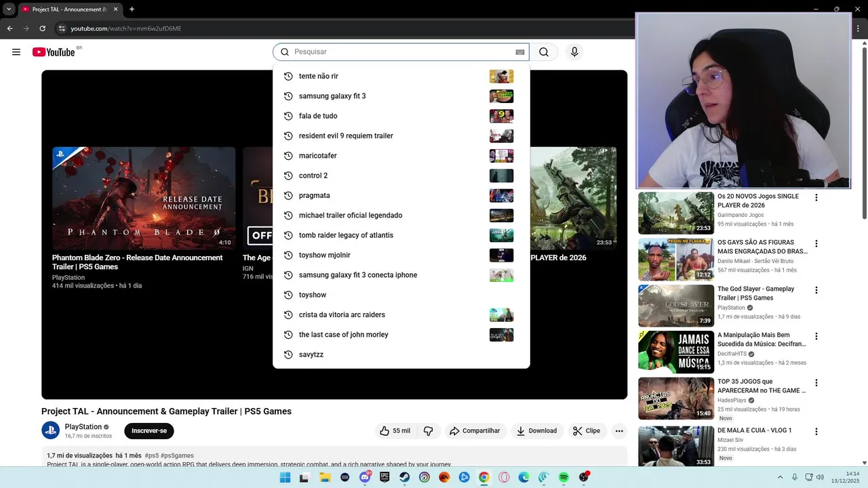The image size is (868, 488).
Task: Open options menu for 'DE MALA E CUIA'
Action: (x=816, y=432)
